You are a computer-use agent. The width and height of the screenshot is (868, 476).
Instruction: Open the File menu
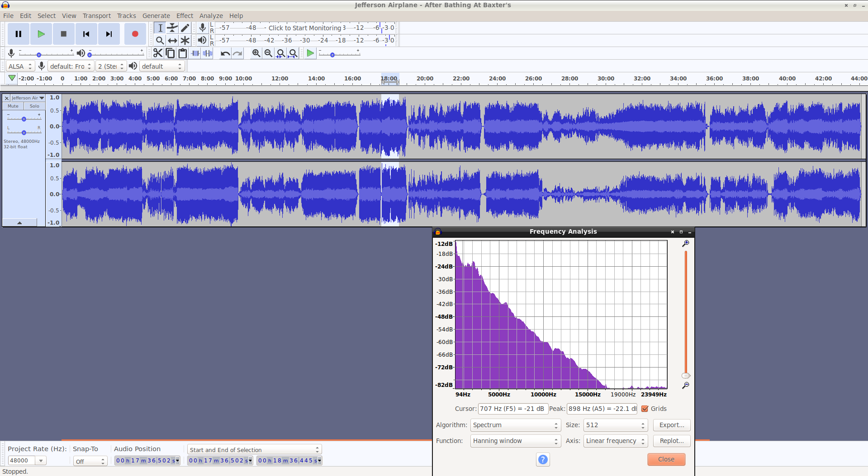[8, 16]
